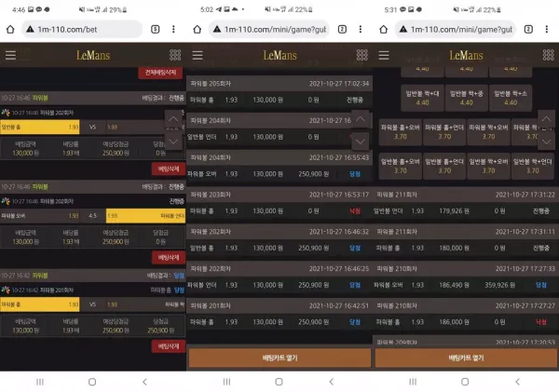The height and width of the screenshot is (392, 559).
Task: Click the 파워볼 203회차 history header
Action: (279, 195)
